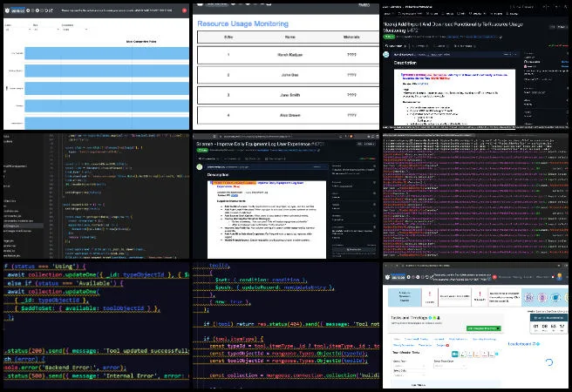
Task: Click the 'Tool updated successfully' message text
Action: click(x=146, y=351)
